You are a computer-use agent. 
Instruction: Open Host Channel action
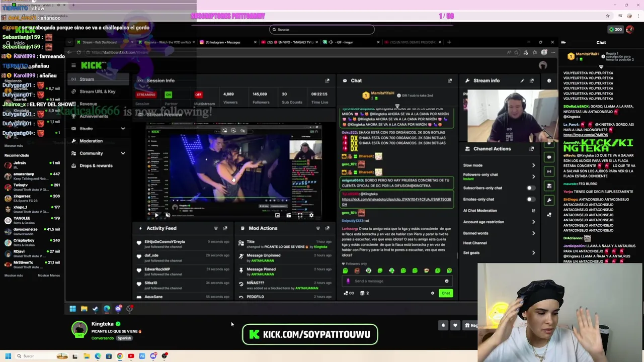click(x=475, y=243)
